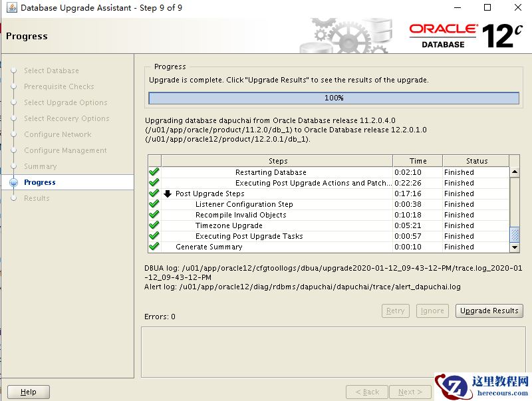Click green checkmark beside Executing Post Upgrade Tasks

tap(154, 236)
